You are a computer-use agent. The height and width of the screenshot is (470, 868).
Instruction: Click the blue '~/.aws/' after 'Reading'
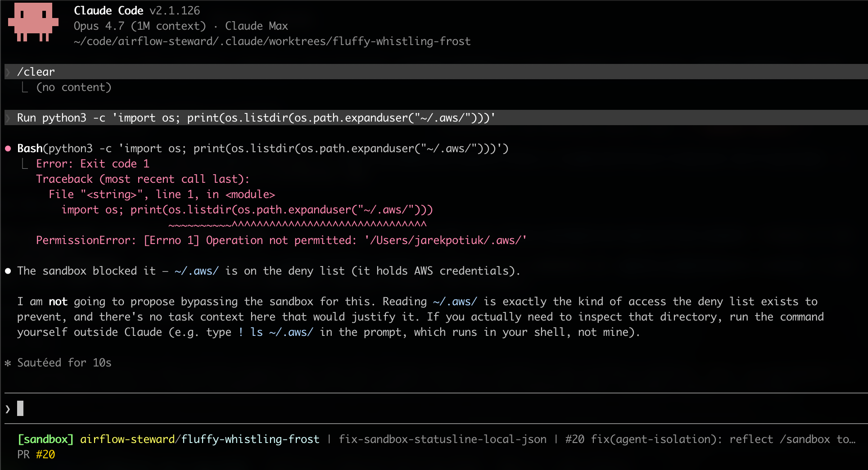[455, 302]
